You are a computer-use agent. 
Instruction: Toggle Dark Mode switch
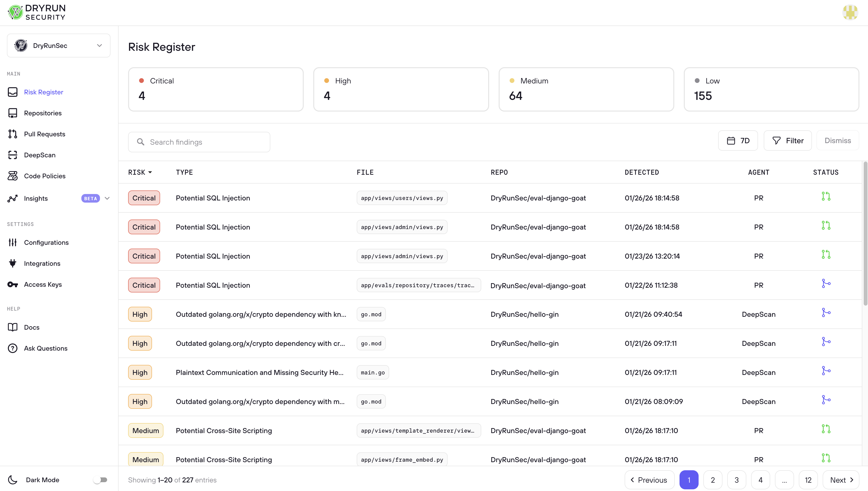pos(101,480)
